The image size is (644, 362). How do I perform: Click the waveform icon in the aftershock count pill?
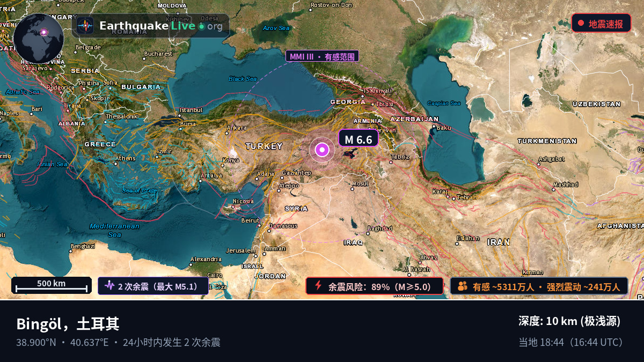109,286
